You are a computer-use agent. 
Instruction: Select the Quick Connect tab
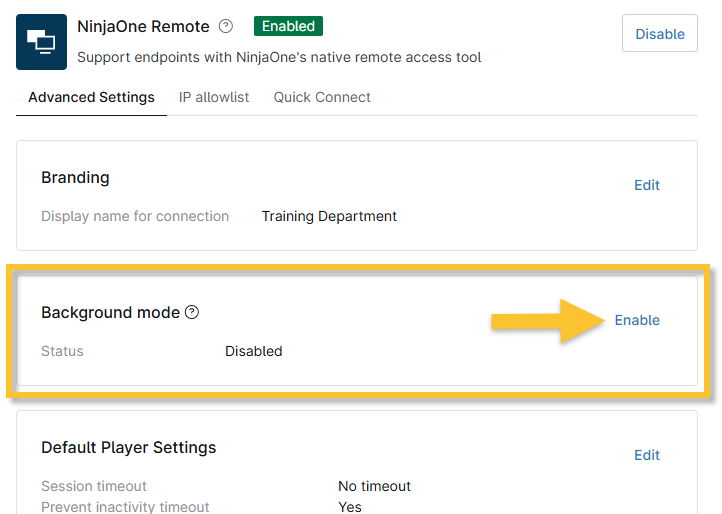[322, 98]
